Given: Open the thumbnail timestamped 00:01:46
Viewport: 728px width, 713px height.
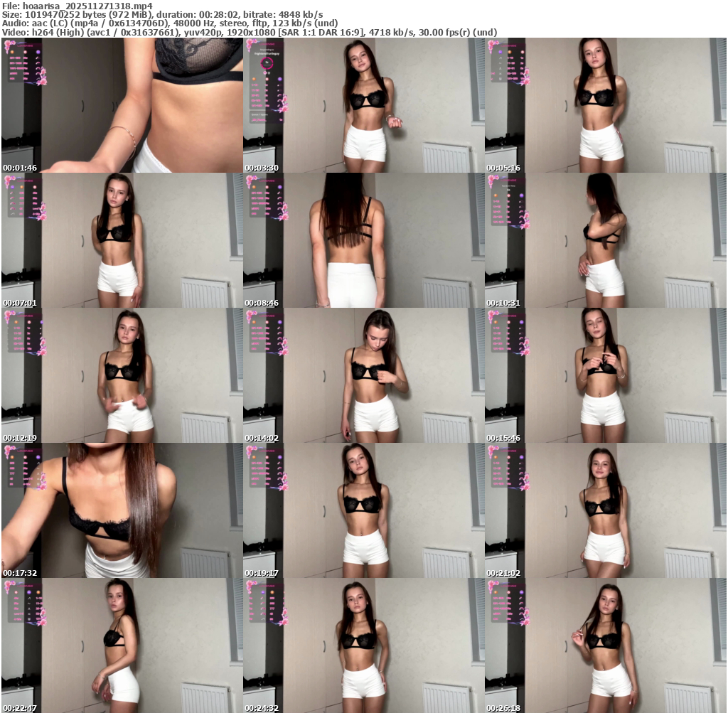Looking at the screenshot, I should click(122, 105).
